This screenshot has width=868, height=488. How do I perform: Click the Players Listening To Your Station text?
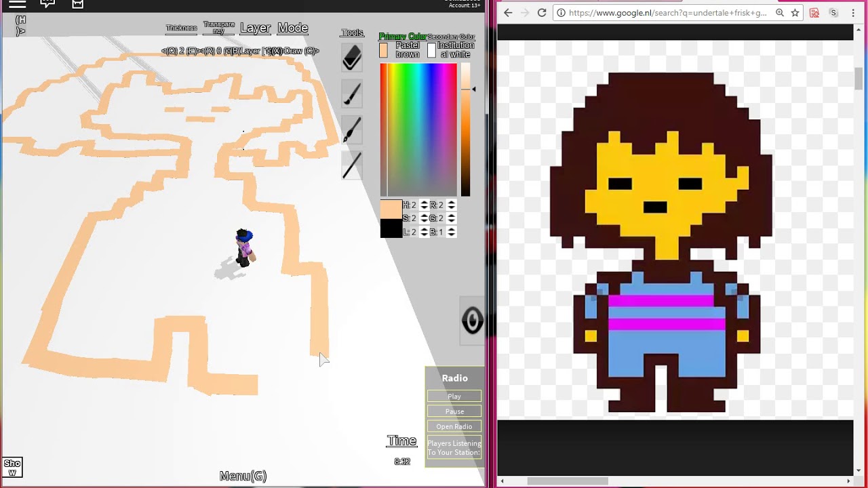pyautogui.click(x=454, y=448)
